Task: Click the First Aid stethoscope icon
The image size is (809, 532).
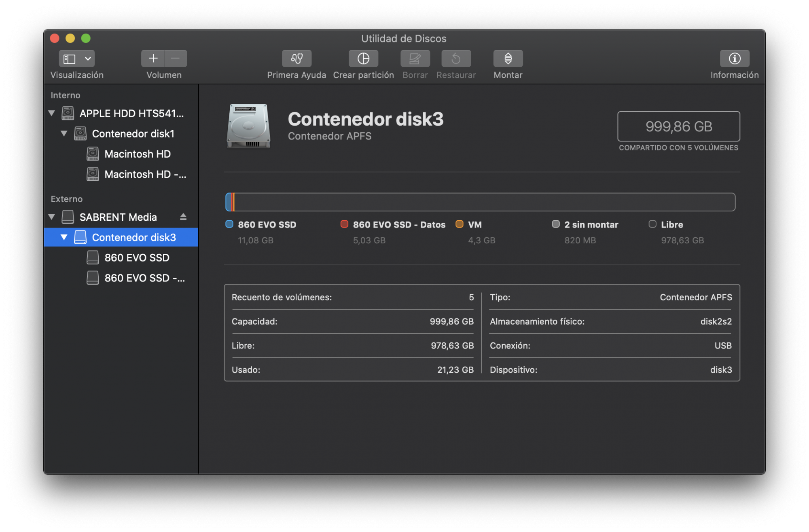Action: coord(296,59)
